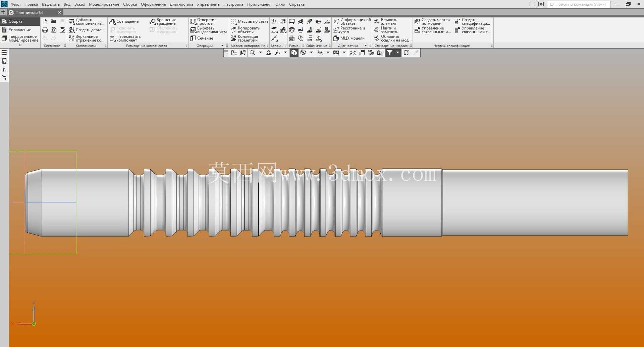Choose the Отверстие простое tool
This screenshot has height=347, width=644.
tap(204, 21)
